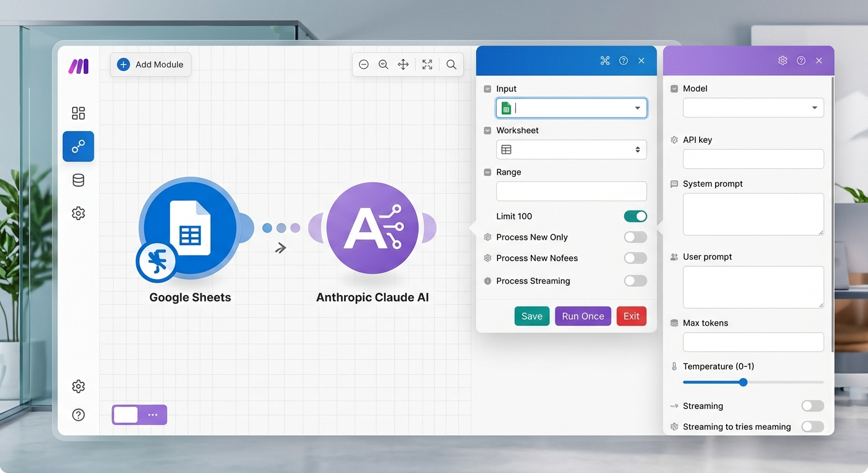Click the keyboard shortcut icon on the green panel
Image resolution: width=868 pixels, height=473 pixels.
pos(605,60)
